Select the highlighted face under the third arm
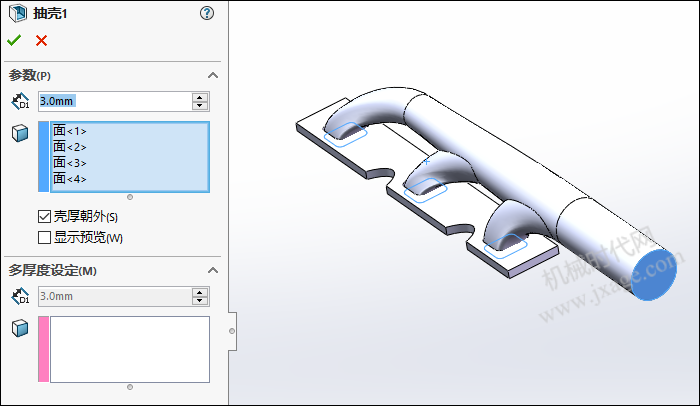Viewport: 700px width, 406px height. coord(506,246)
